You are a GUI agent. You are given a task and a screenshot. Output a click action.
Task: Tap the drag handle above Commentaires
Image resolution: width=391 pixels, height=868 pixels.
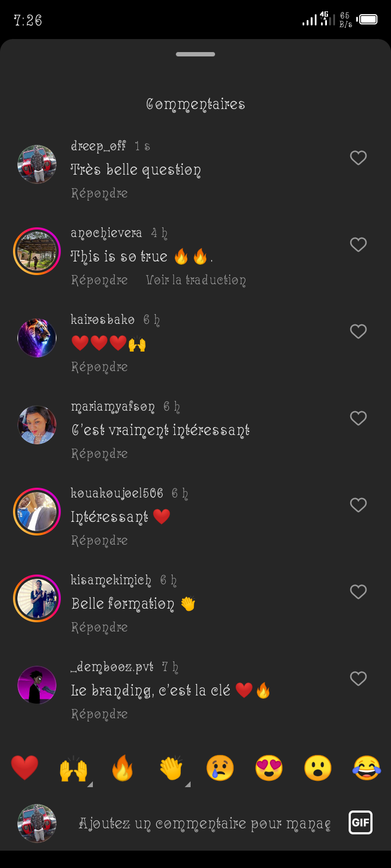195,54
